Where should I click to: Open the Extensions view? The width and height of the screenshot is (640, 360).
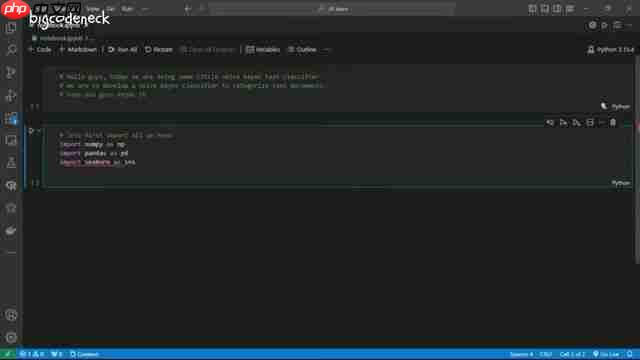[11, 118]
